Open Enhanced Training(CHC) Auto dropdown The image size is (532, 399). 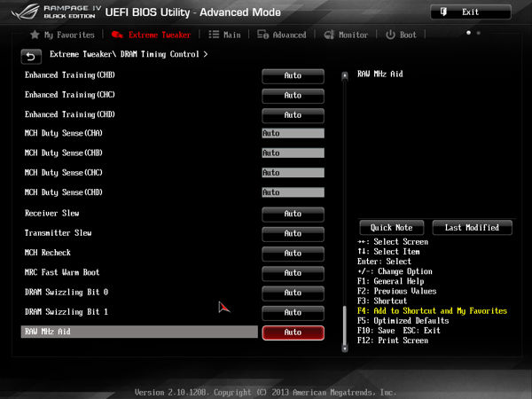click(293, 96)
